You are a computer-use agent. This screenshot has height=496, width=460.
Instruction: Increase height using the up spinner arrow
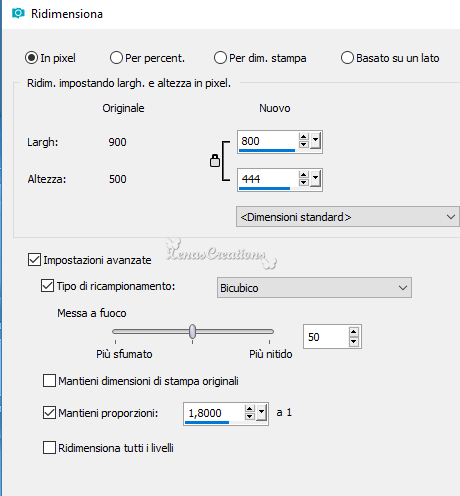303,175
